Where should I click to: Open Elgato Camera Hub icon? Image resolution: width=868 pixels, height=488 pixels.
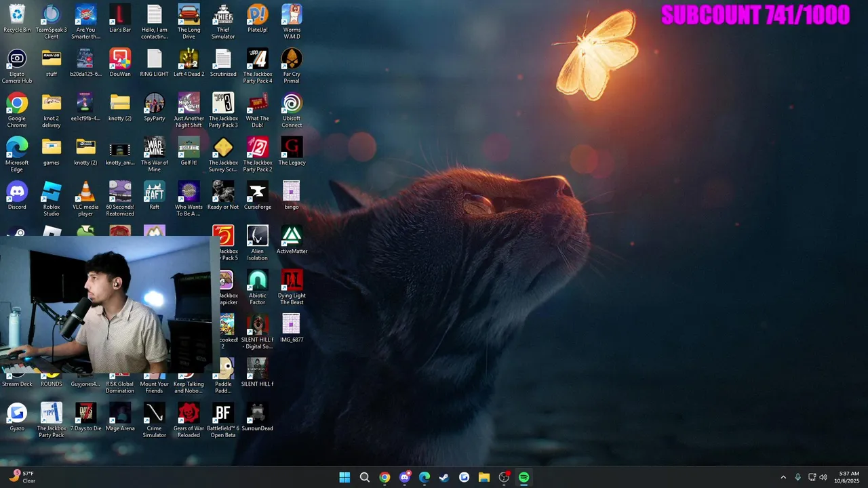click(17, 66)
